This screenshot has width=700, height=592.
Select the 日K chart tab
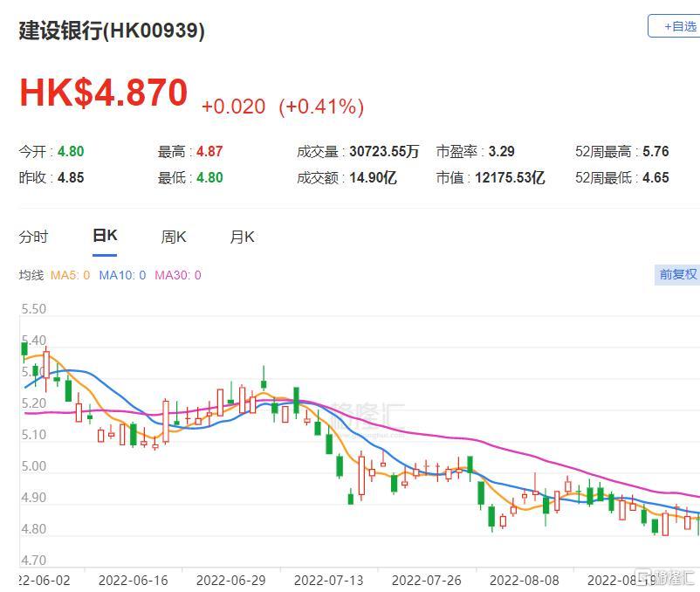[105, 236]
